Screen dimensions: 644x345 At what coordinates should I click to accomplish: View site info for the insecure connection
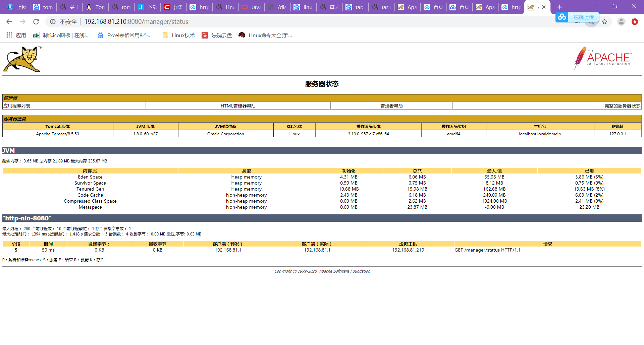[x=53, y=22]
